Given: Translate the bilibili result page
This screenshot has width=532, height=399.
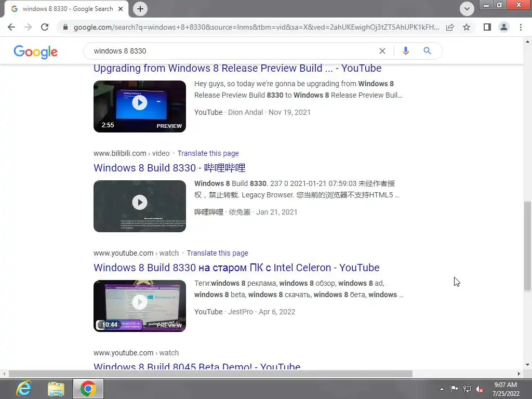Looking at the screenshot, I should (208, 153).
